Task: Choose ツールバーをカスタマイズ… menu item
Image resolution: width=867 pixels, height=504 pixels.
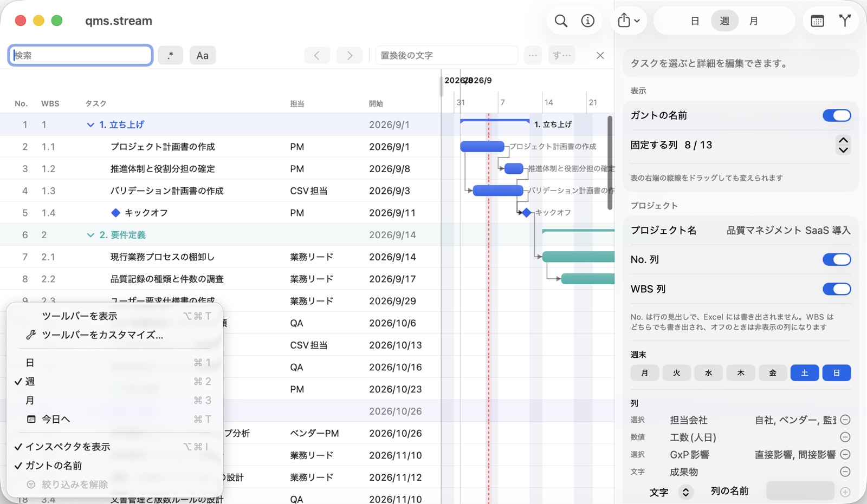Action: (115, 335)
